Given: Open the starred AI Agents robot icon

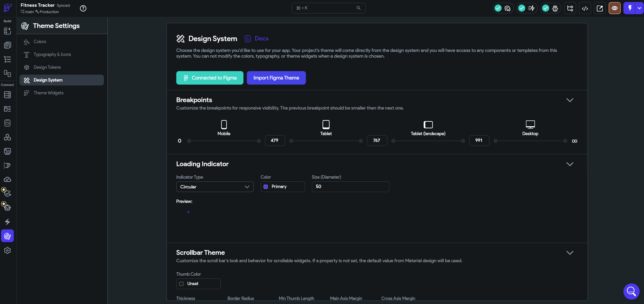Looking at the screenshot, I should [x=7, y=207].
